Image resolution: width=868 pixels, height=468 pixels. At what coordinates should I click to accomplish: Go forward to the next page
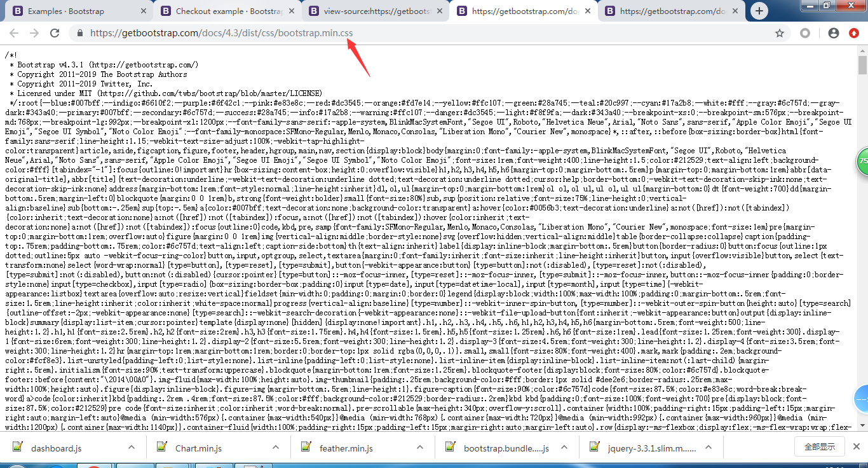34,33
